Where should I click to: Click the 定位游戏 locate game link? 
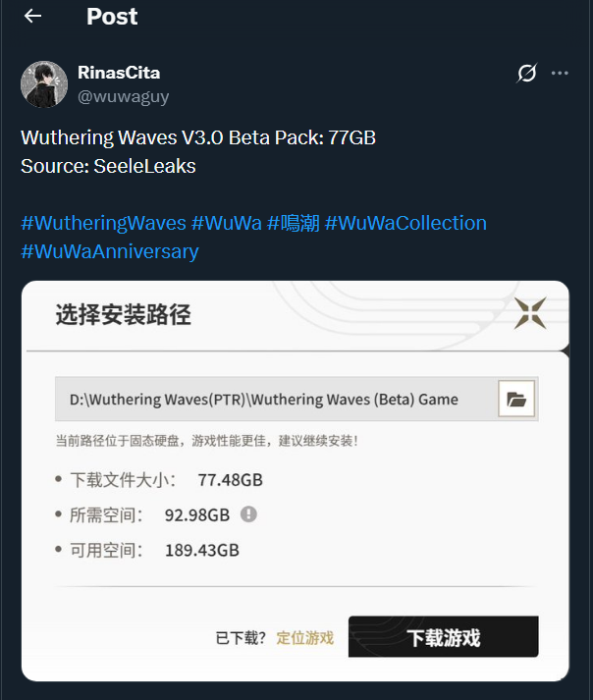305,638
